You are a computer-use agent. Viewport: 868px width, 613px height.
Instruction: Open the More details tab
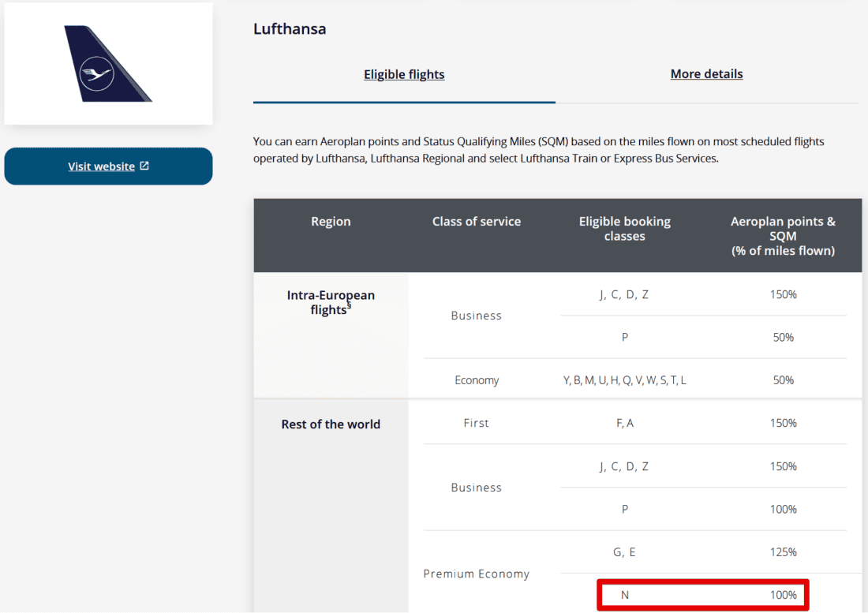[x=706, y=74]
